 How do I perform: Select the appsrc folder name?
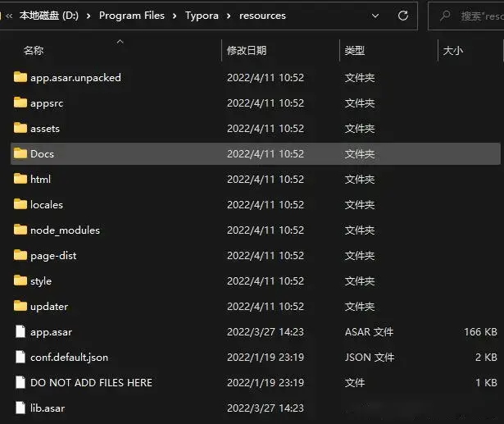click(47, 103)
